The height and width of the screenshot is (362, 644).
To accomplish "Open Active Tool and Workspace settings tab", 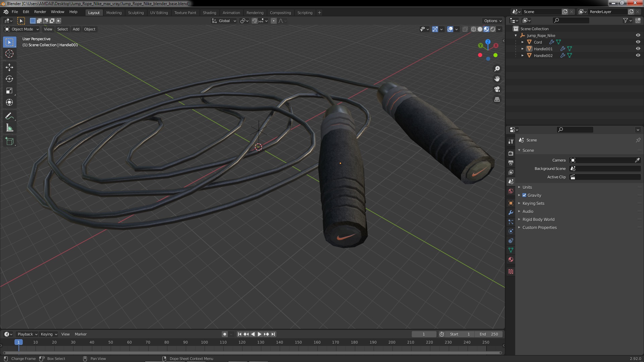I will [511, 141].
